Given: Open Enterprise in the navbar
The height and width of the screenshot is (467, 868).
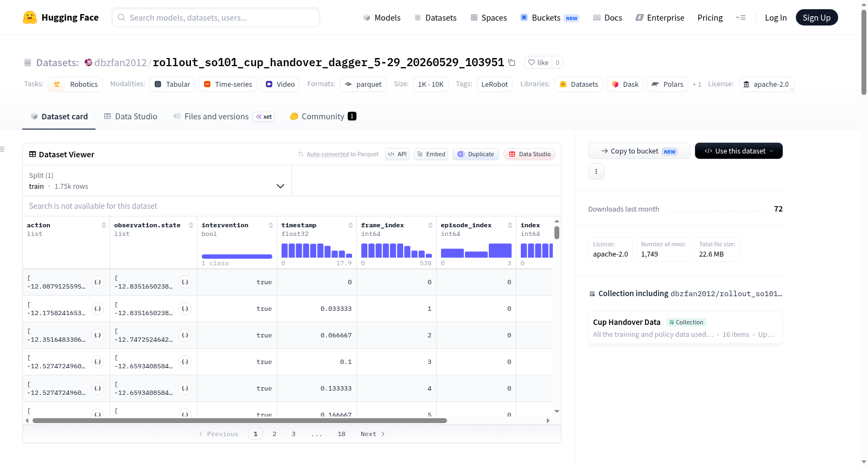Looking at the screenshot, I should click(660, 17).
